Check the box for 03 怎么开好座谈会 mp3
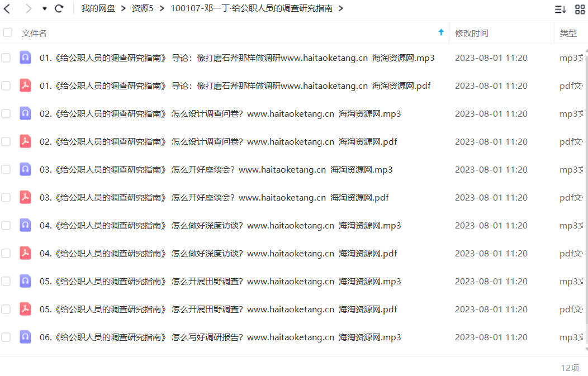 click(x=6, y=169)
